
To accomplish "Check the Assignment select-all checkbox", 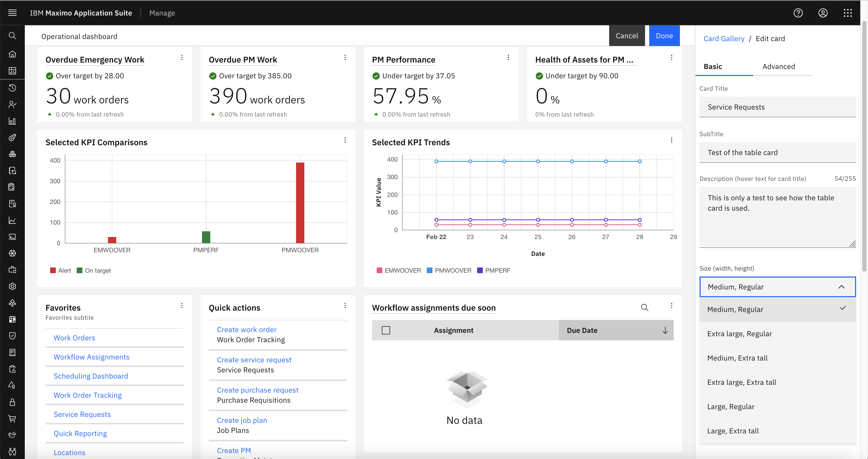I will click(x=386, y=330).
